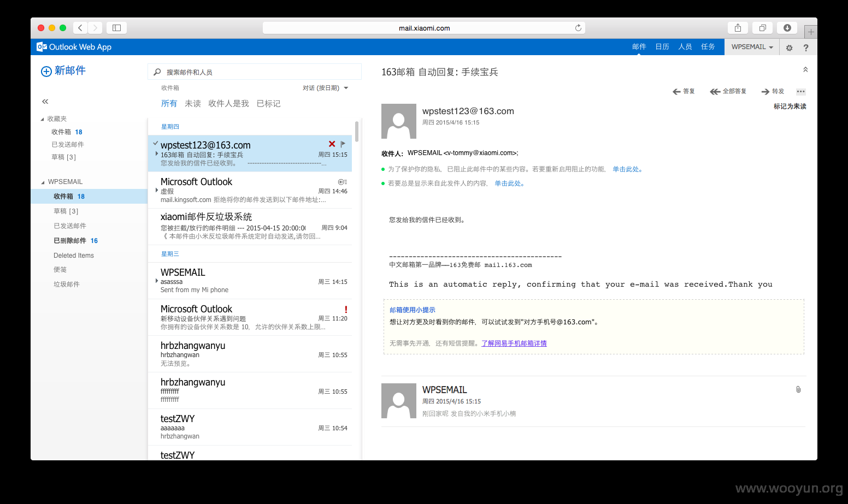Click in 搜索邮件和人员 search field
Viewport: 848px width, 504px height.
point(255,72)
